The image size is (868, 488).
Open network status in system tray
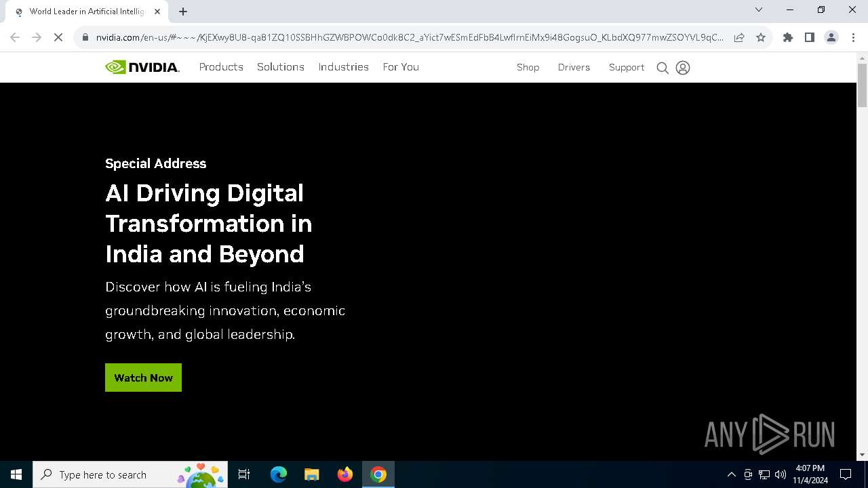[764, 474]
